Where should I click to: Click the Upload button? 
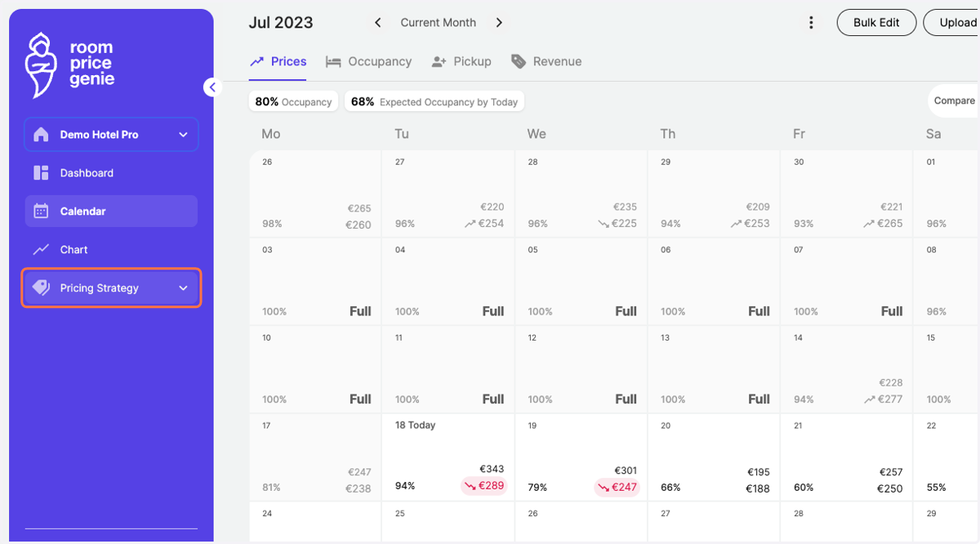951,23
